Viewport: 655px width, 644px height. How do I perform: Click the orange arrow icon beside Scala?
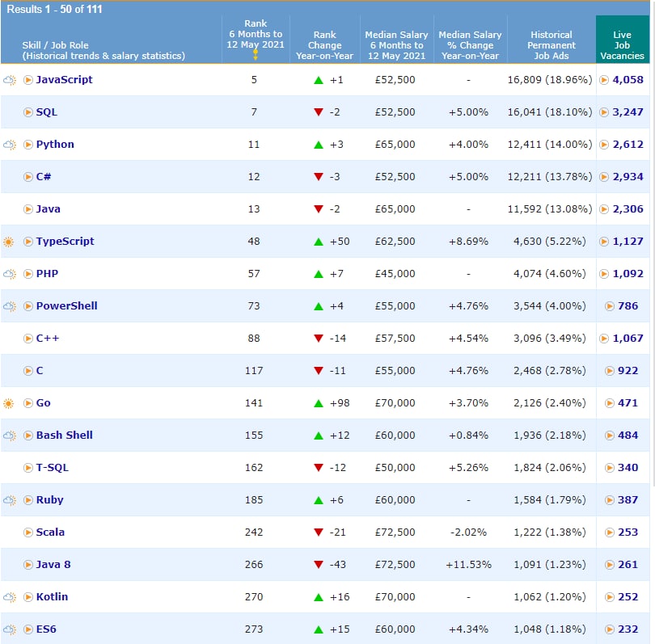pyautogui.click(x=28, y=532)
